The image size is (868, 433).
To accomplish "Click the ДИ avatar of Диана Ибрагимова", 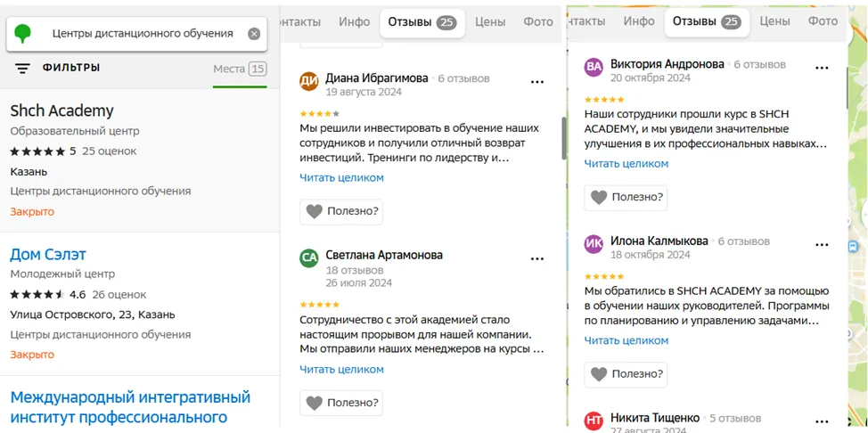I will [x=309, y=81].
